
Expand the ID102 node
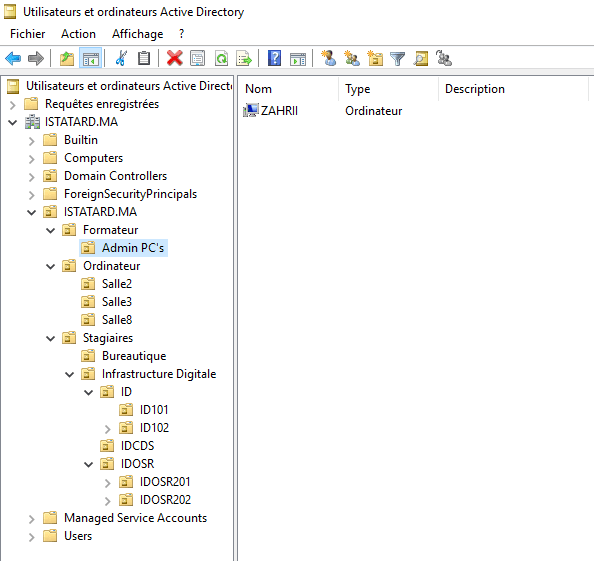[108, 428]
